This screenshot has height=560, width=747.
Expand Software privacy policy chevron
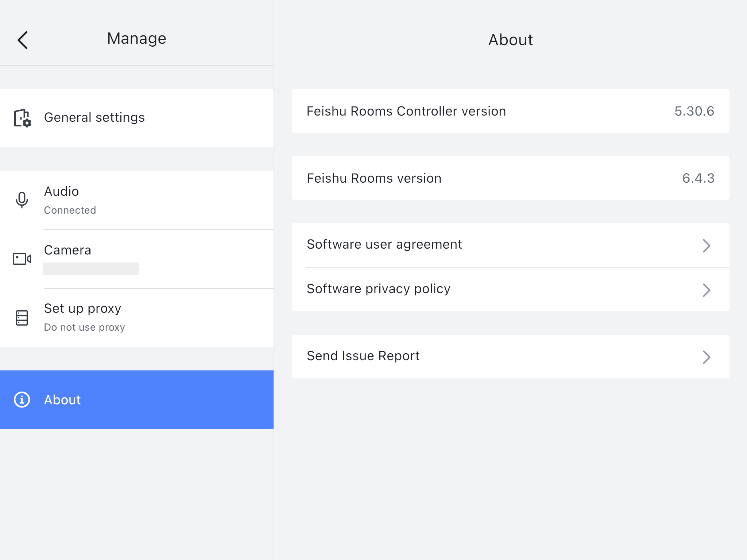point(707,290)
